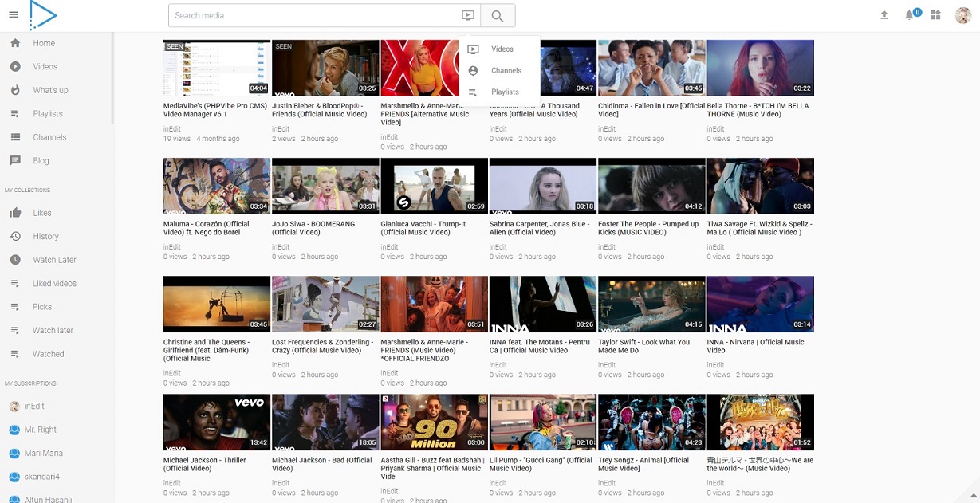
Task: Open Sabrina Carpenter, Jonas Blue - Alien title
Action: click(540, 228)
